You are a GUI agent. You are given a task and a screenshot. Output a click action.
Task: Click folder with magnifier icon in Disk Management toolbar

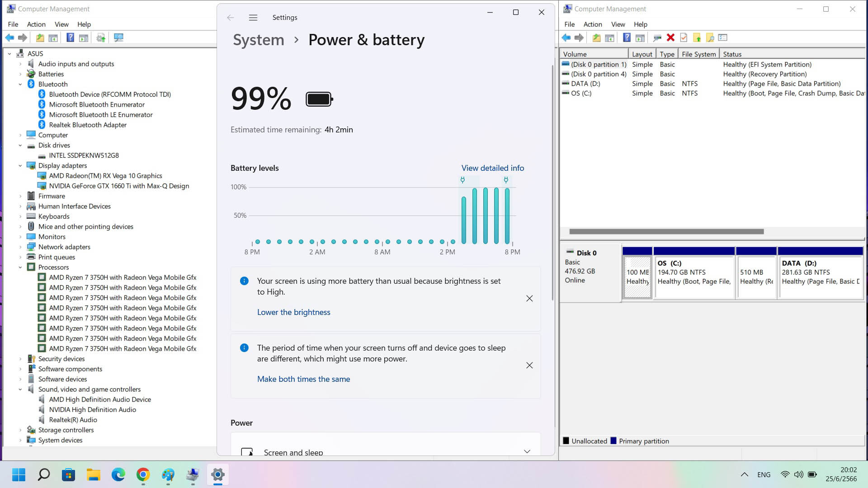(x=710, y=38)
